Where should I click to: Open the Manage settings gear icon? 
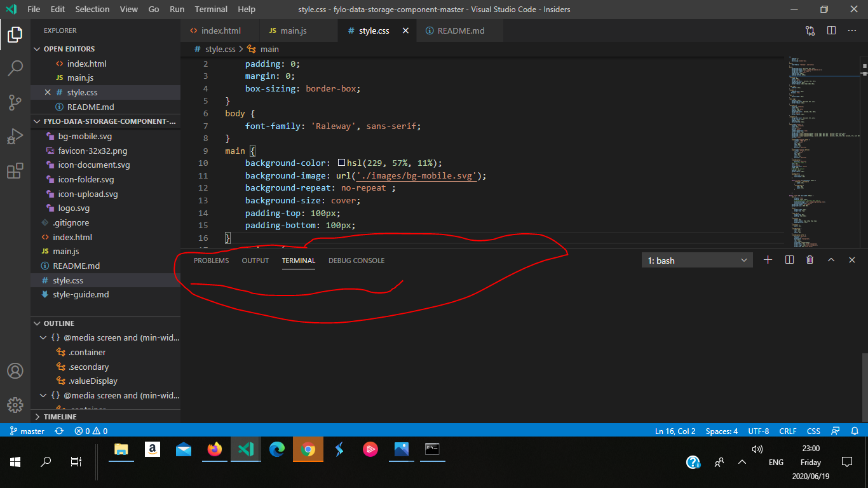[x=15, y=405]
